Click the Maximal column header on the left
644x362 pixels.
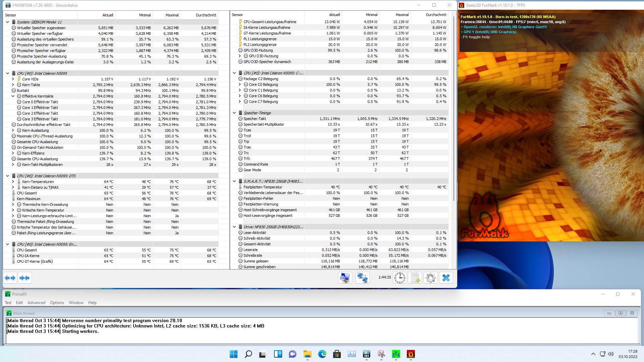pyautogui.click(x=172, y=15)
